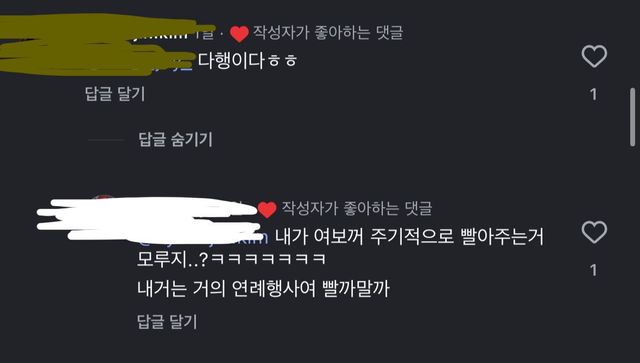Click '작성자가 좋아하는 댓글' label on top comment
Screen dimensions: 640x363
click(328, 32)
